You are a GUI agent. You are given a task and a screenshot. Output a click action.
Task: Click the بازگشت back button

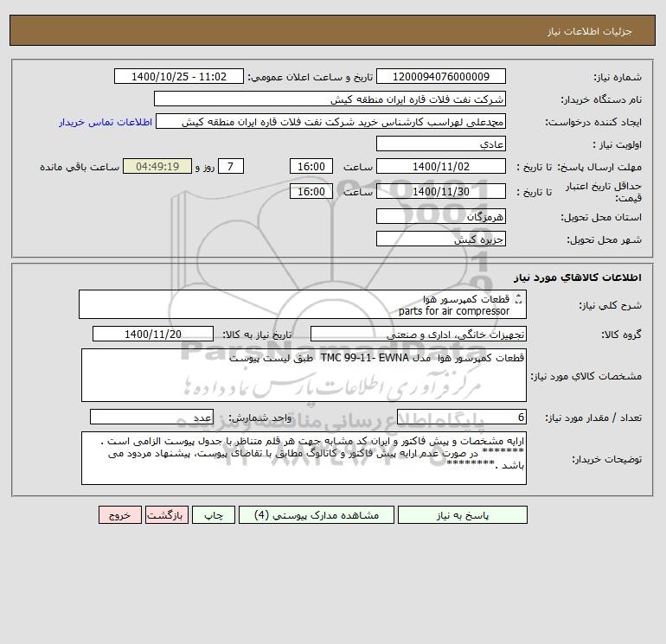pyautogui.click(x=166, y=515)
